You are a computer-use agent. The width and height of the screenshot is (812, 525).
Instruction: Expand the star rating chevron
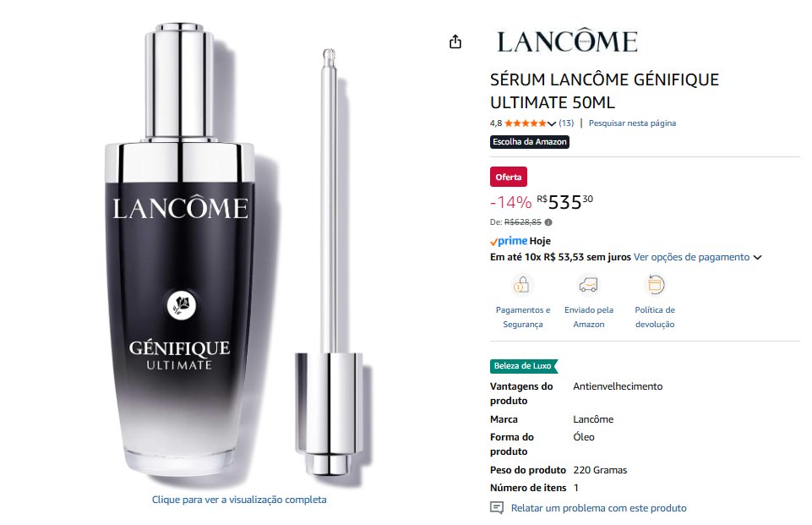point(552,123)
